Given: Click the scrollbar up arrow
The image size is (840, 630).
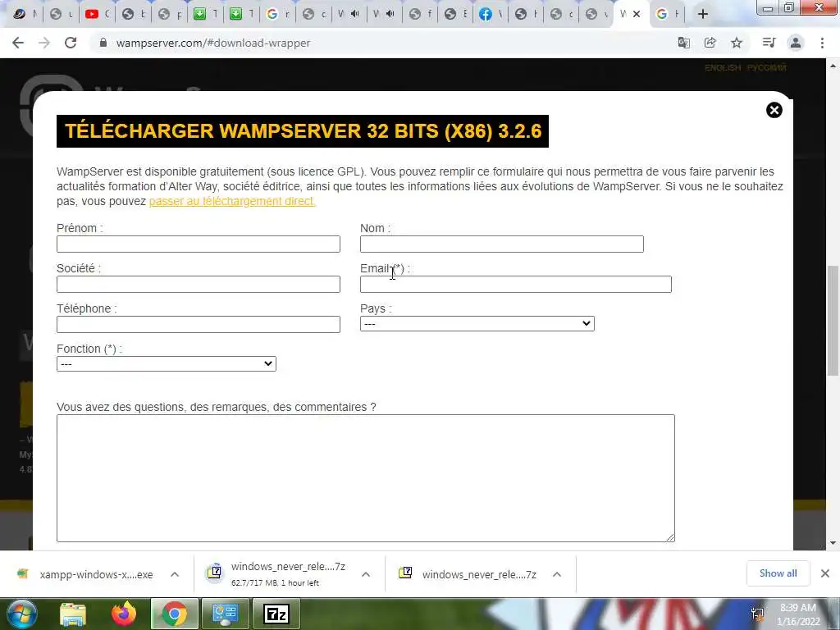Looking at the screenshot, I should (x=833, y=66).
